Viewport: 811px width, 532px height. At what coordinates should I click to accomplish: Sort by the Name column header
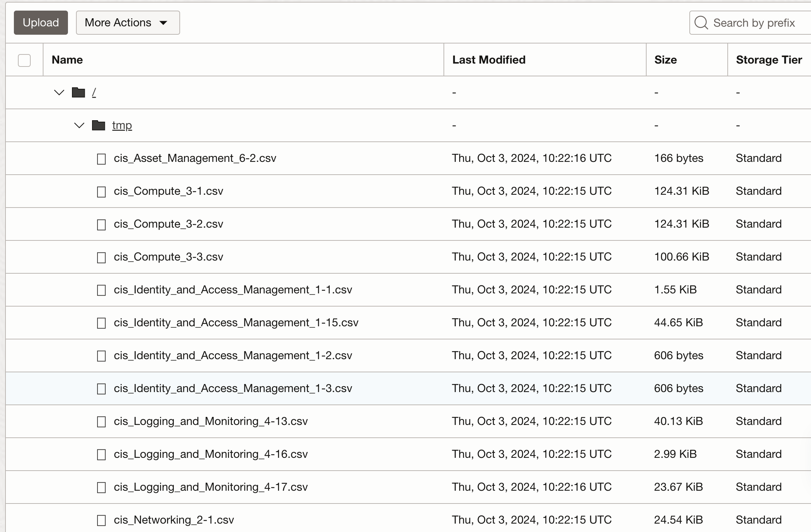(67, 60)
